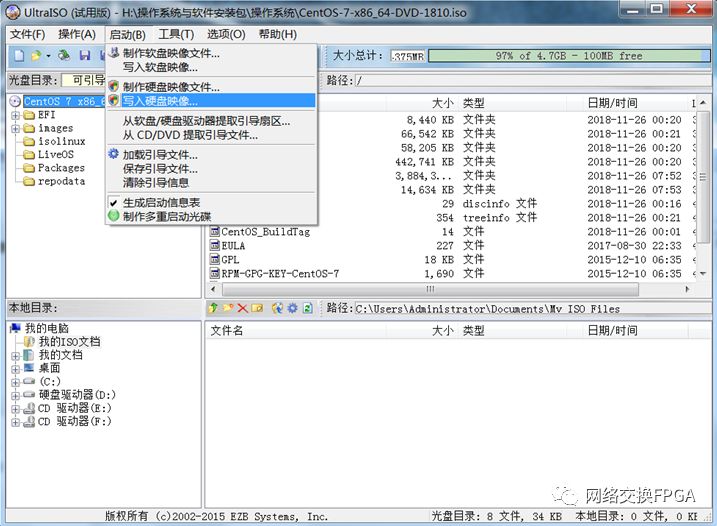Open the 文件(F) menu
The height and width of the screenshot is (526, 717).
[x=27, y=34]
